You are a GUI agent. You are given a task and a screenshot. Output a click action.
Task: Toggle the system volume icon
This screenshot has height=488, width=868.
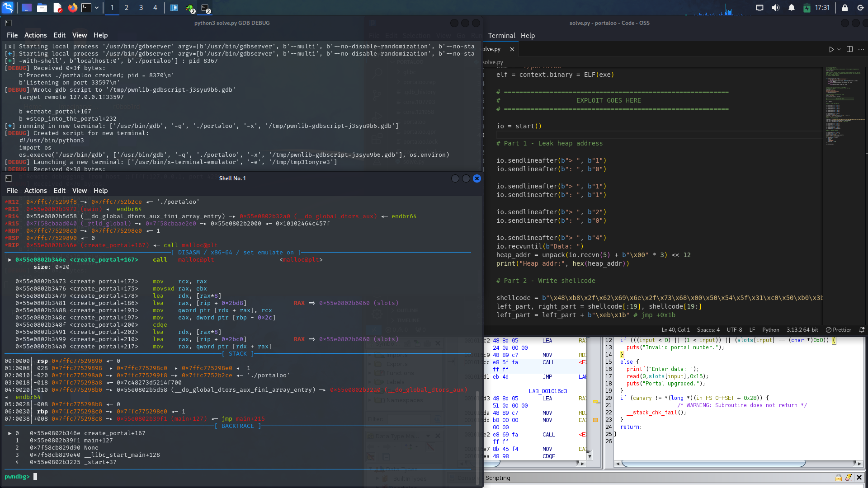point(775,8)
